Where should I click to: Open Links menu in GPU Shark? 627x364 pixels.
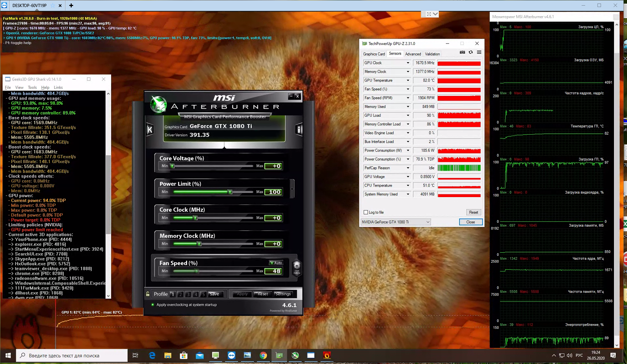[58, 87]
